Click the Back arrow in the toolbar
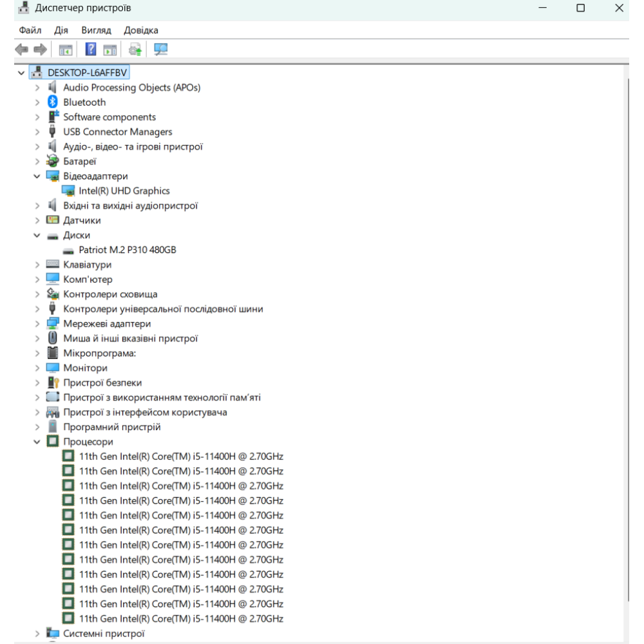644x644 pixels. coord(22,49)
